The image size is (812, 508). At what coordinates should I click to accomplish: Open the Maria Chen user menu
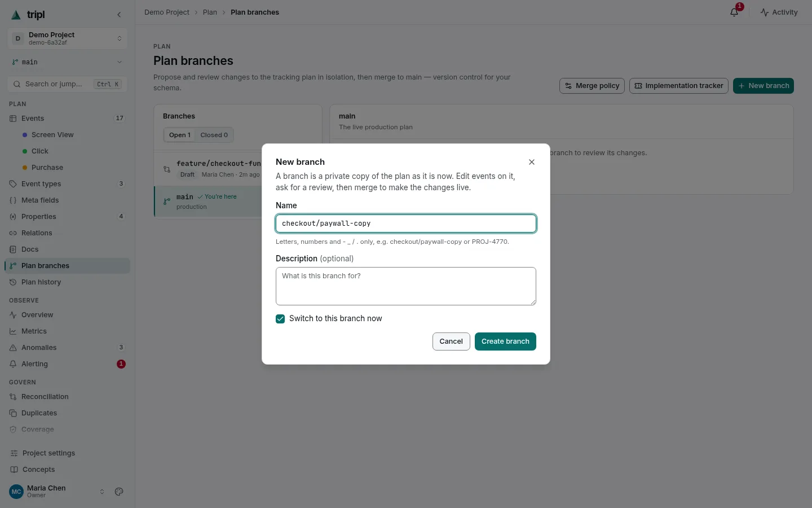tap(58, 492)
